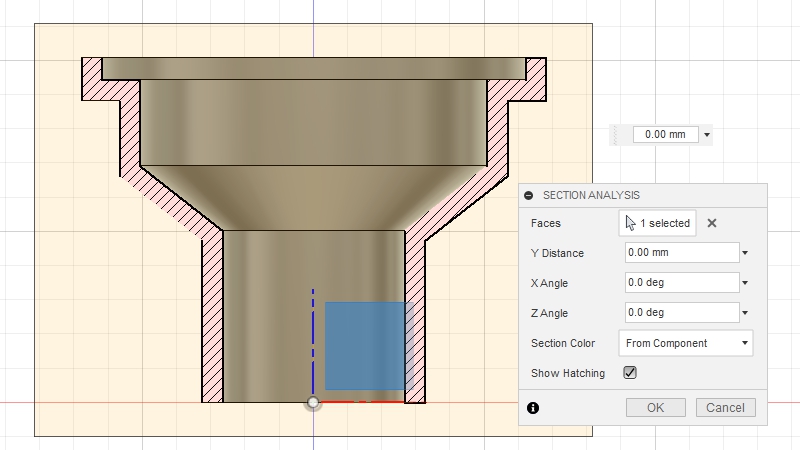The width and height of the screenshot is (800, 450).
Task: Collapse the Section Analysis dialog
Action: 529,196
